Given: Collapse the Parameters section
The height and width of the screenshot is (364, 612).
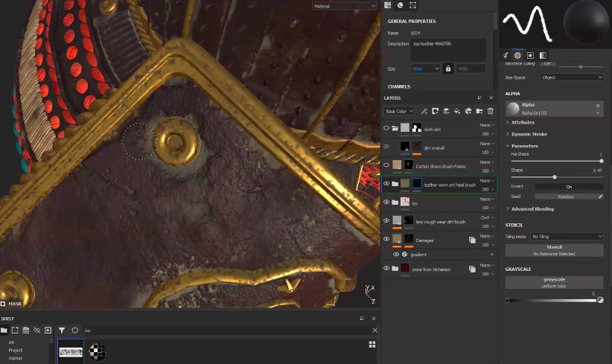Looking at the screenshot, I should coord(522,145).
